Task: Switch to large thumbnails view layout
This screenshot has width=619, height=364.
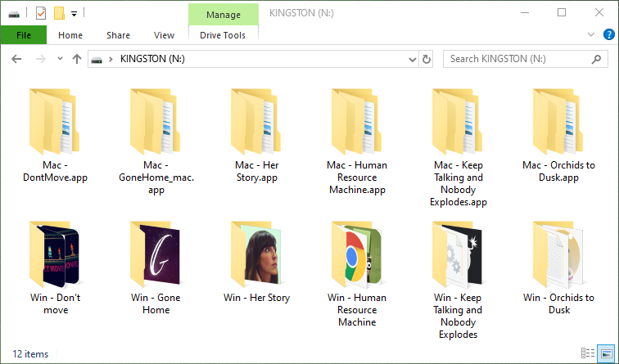Action: [606, 353]
